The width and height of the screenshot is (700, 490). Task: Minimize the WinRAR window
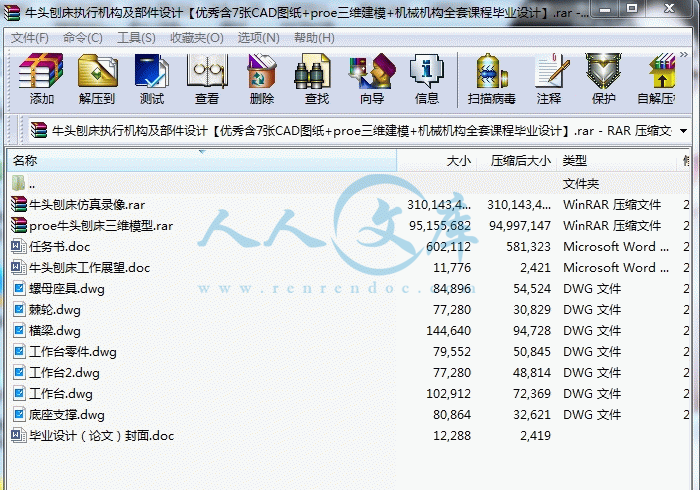click(x=605, y=9)
